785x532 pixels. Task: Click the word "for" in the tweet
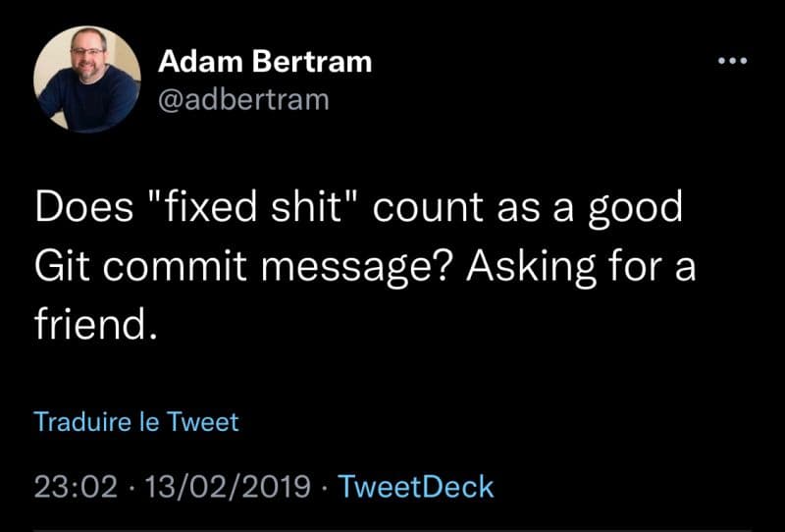coord(635,265)
